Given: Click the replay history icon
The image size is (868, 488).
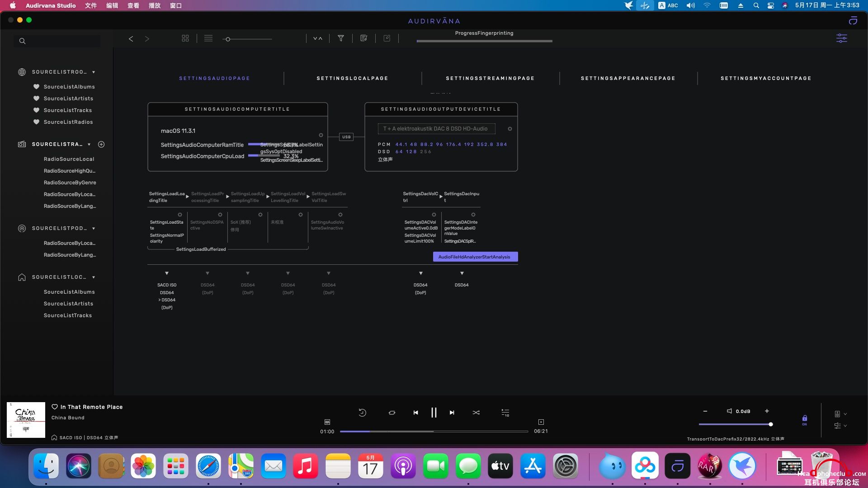Looking at the screenshot, I should coord(362,413).
